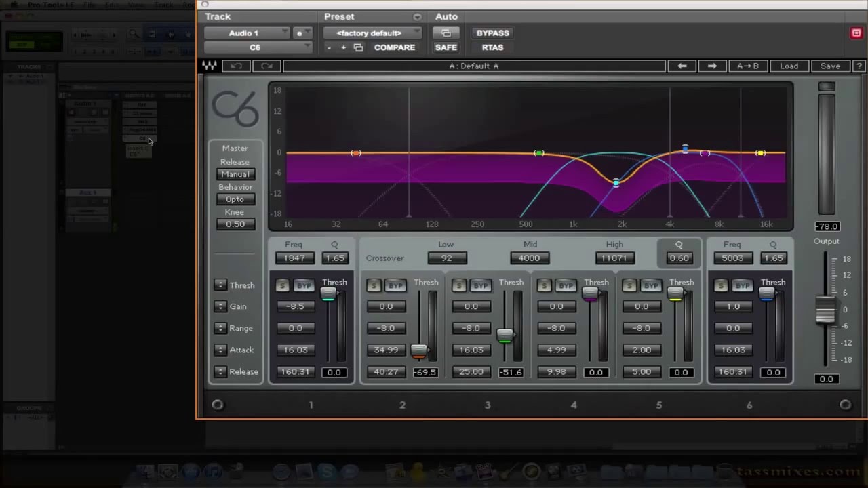Open the Audio 1 track selector dropdown
The width and height of the screenshot is (868, 488).
coord(248,33)
